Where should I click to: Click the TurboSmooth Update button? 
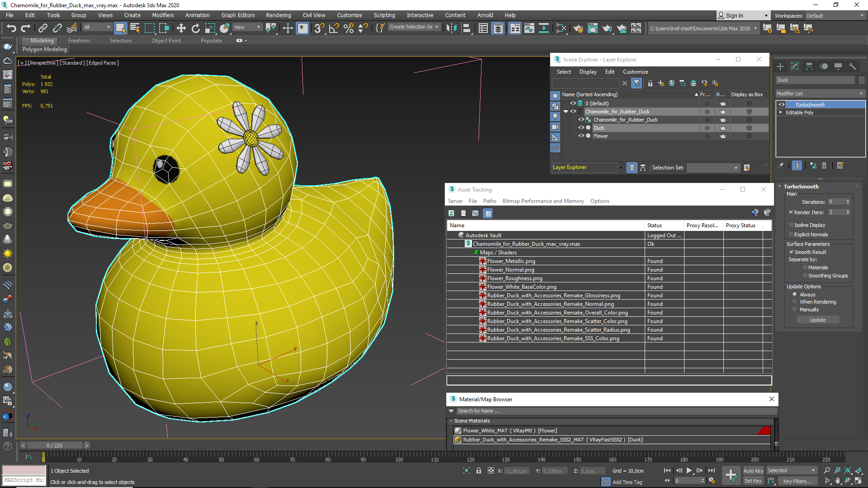tap(818, 320)
